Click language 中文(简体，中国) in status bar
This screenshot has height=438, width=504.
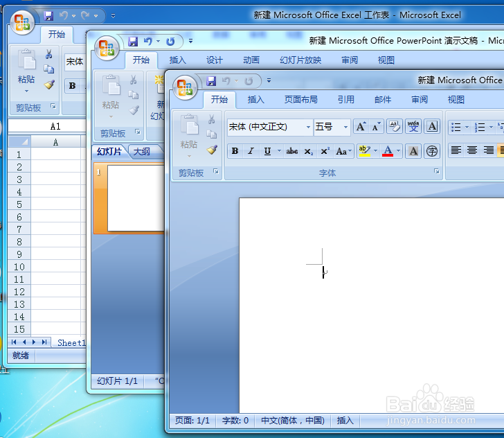pyautogui.click(x=293, y=420)
